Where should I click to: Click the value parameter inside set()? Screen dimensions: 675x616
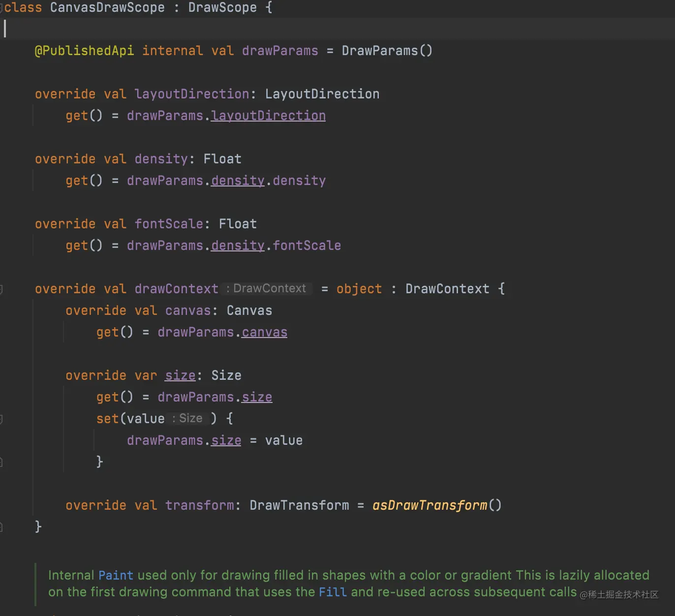pos(146,419)
